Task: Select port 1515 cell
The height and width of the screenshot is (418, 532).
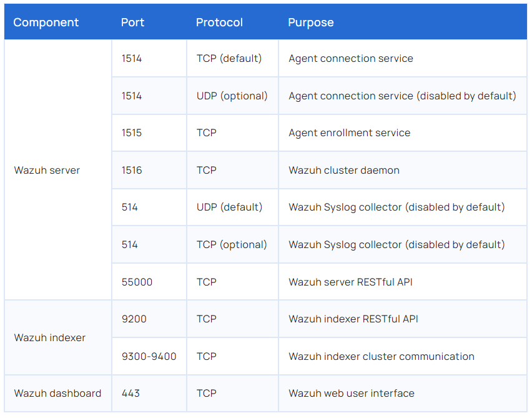Action: coord(132,132)
